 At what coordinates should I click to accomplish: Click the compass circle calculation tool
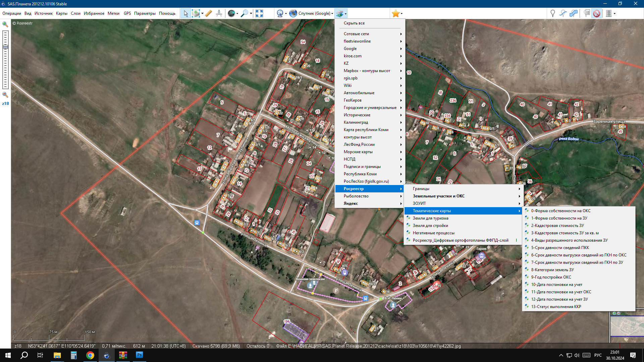tap(219, 13)
